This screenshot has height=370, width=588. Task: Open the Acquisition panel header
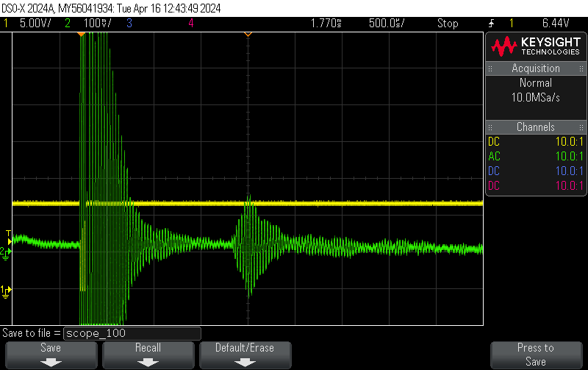(x=535, y=68)
